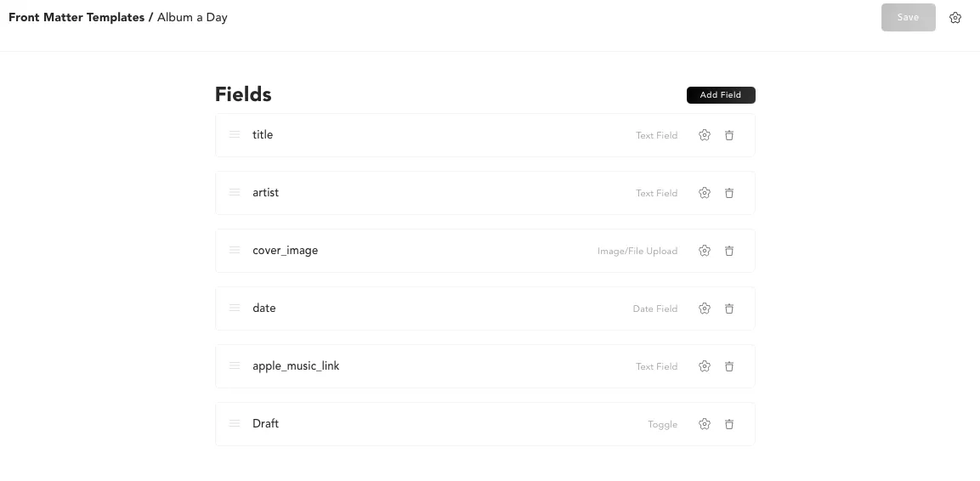Open settings for the artist field
This screenshot has width=980, height=481.
(x=705, y=193)
